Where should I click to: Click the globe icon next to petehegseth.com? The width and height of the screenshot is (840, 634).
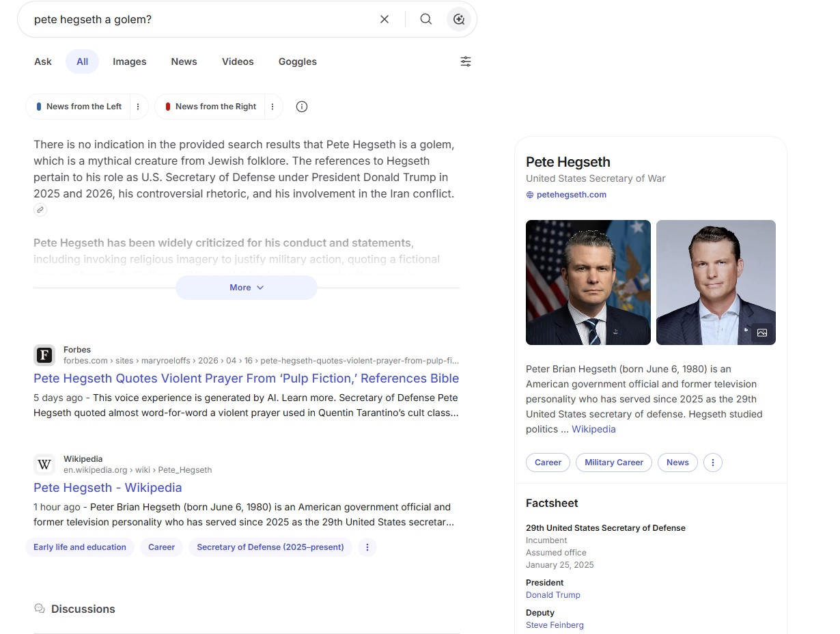coord(530,195)
